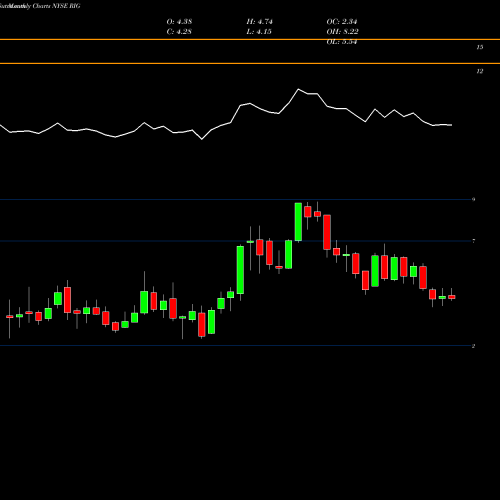The image size is (500, 500).
Task: Select the open value 'O: 4.38'
Action: pyautogui.click(x=179, y=22)
